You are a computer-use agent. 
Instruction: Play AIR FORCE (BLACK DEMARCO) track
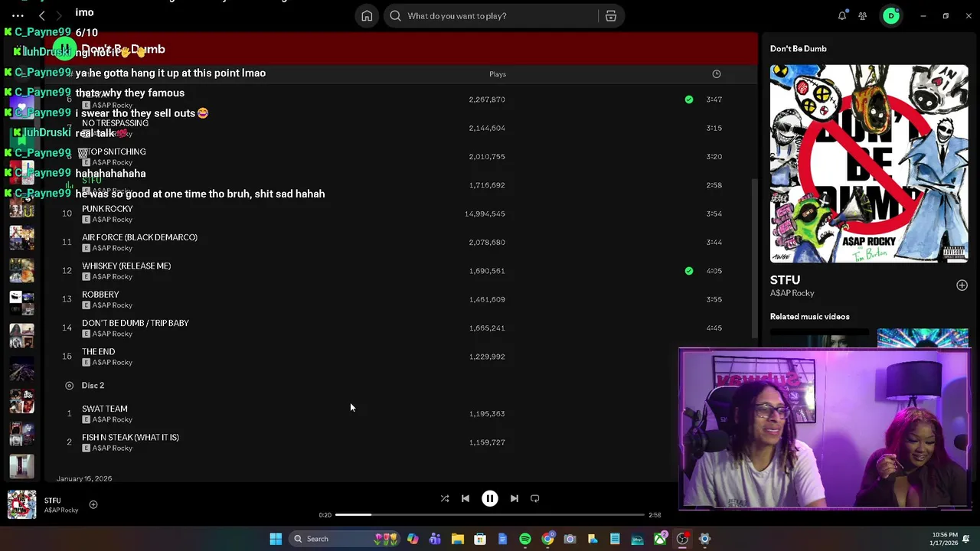(x=398, y=242)
